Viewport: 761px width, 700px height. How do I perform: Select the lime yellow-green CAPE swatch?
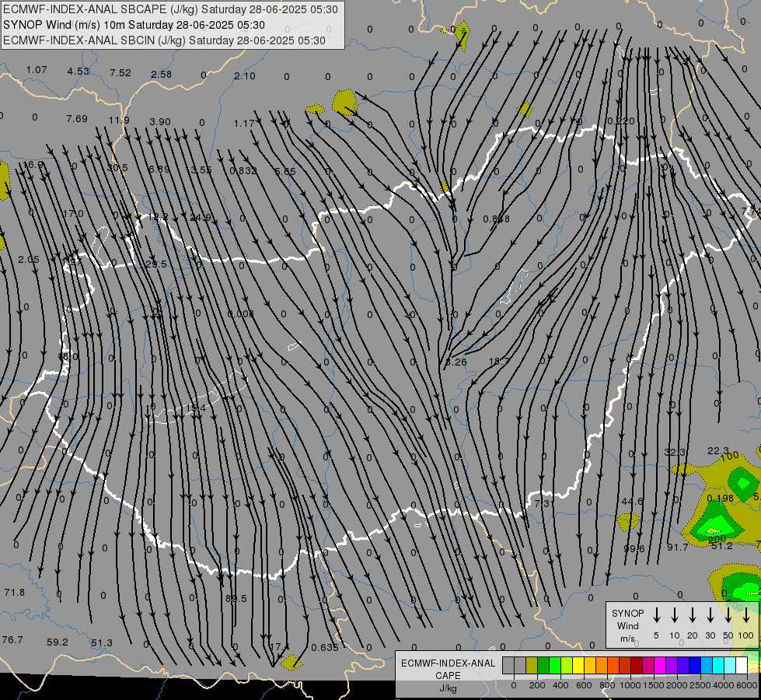(567, 666)
